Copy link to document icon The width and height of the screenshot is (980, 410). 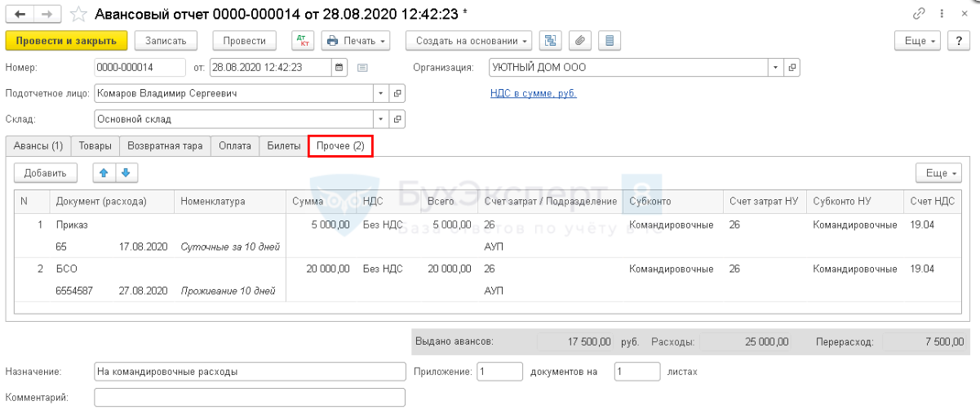pyautogui.click(x=920, y=15)
